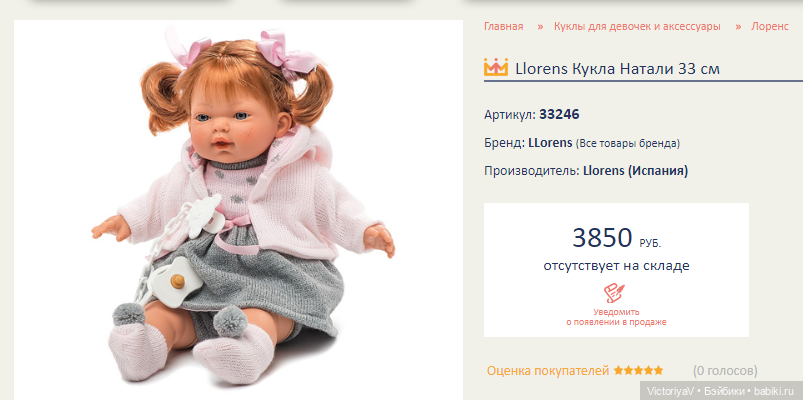Open the Все товары бренда link
The width and height of the screenshot is (803, 400).
tap(628, 143)
